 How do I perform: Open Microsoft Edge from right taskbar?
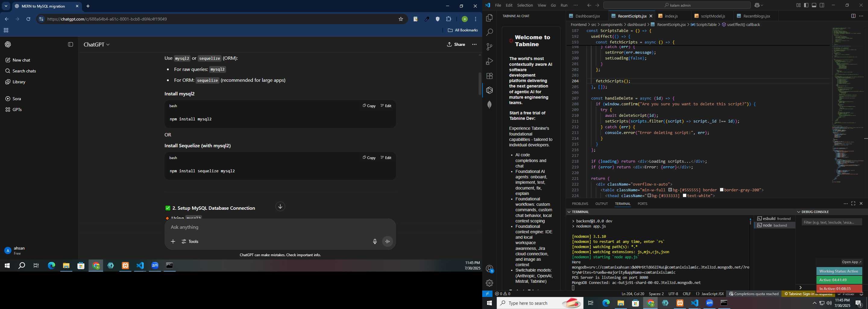606,303
